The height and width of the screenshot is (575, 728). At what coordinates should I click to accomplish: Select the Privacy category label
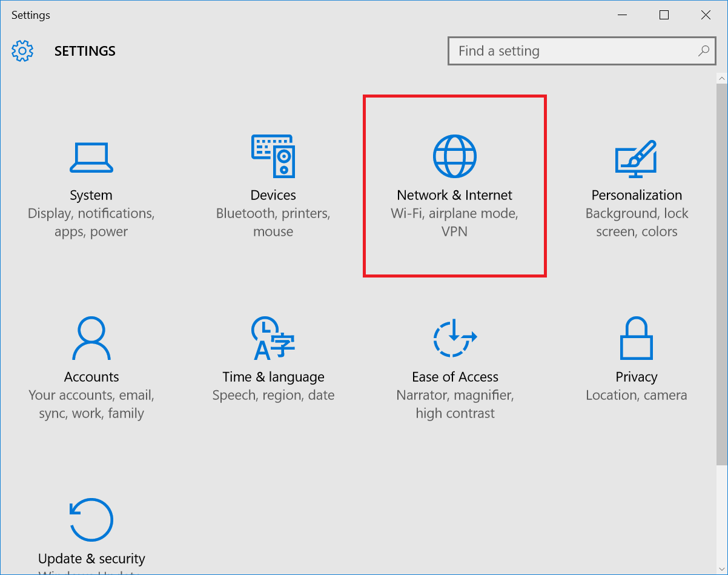click(x=636, y=376)
